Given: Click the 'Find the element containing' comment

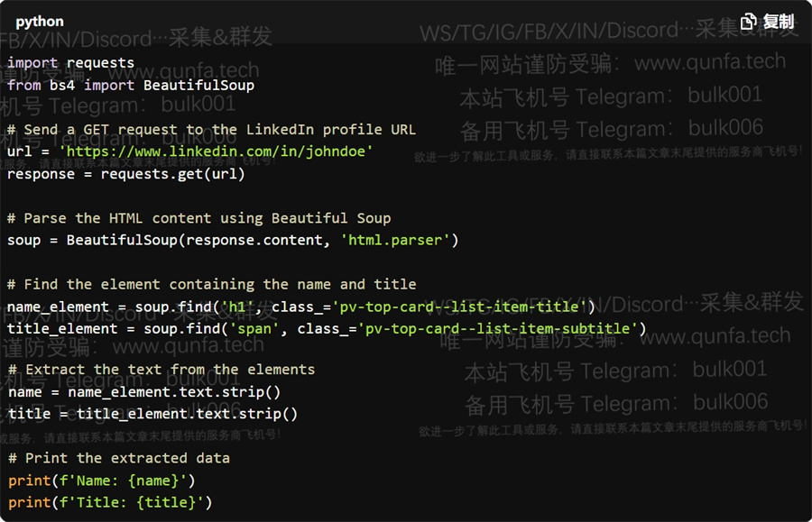Looking at the screenshot, I should pos(211,284).
